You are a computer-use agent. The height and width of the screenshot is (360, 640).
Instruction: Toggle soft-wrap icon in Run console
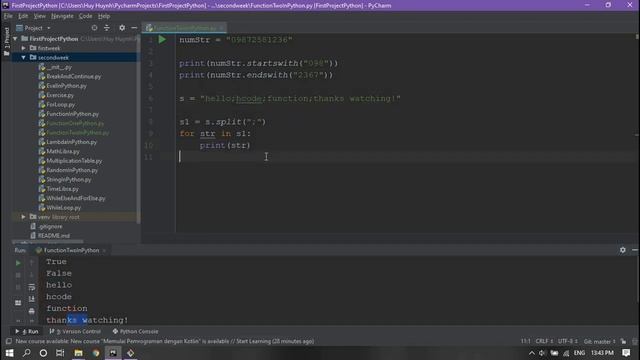coord(31,287)
